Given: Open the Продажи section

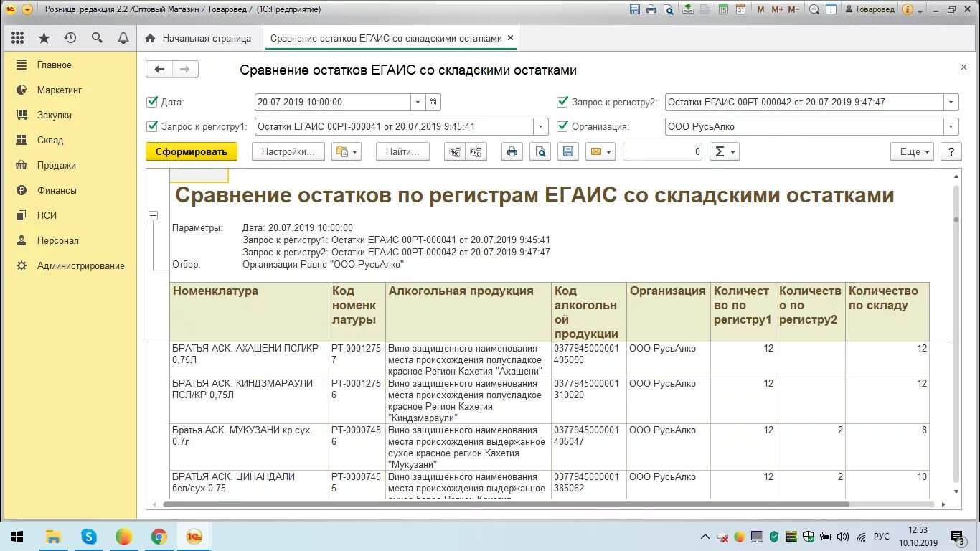Looking at the screenshot, I should tap(57, 165).
